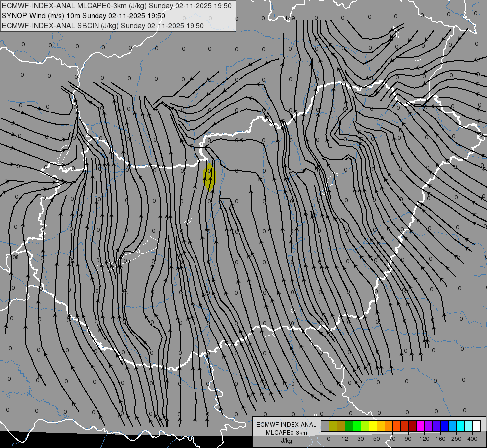487x448 pixels.
Task: Click the dark green legend swatch after 12
Action: click(x=349, y=426)
